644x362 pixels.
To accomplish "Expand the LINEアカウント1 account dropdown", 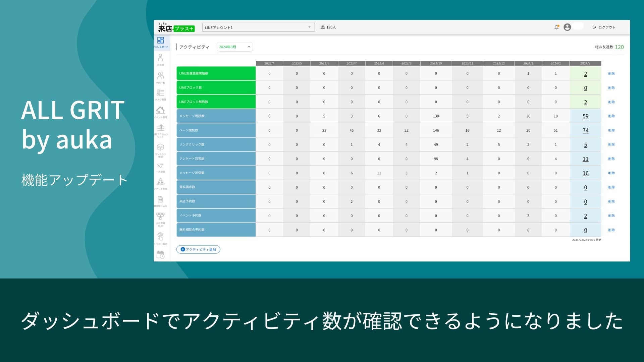I will tap(258, 27).
